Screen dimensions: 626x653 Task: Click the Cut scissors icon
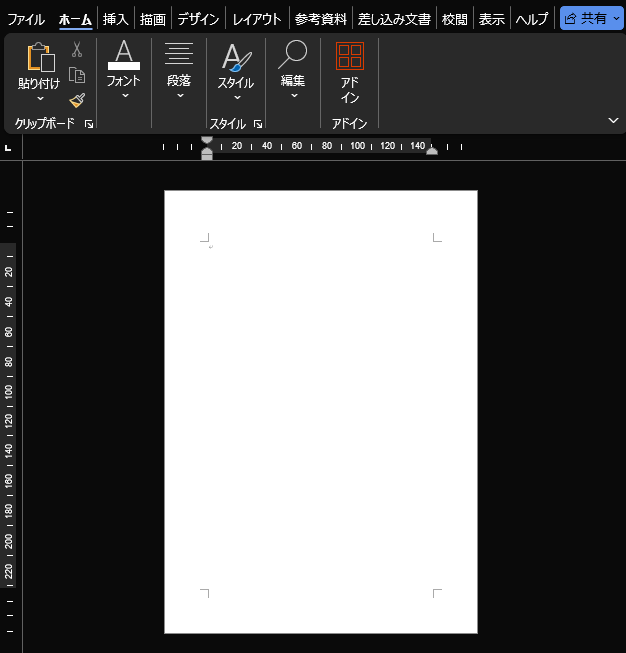77,49
